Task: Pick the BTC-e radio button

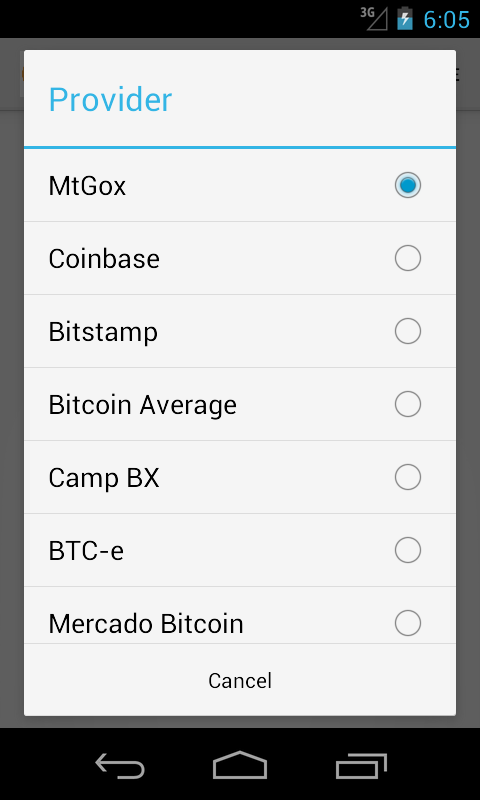Action: coord(408,549)
